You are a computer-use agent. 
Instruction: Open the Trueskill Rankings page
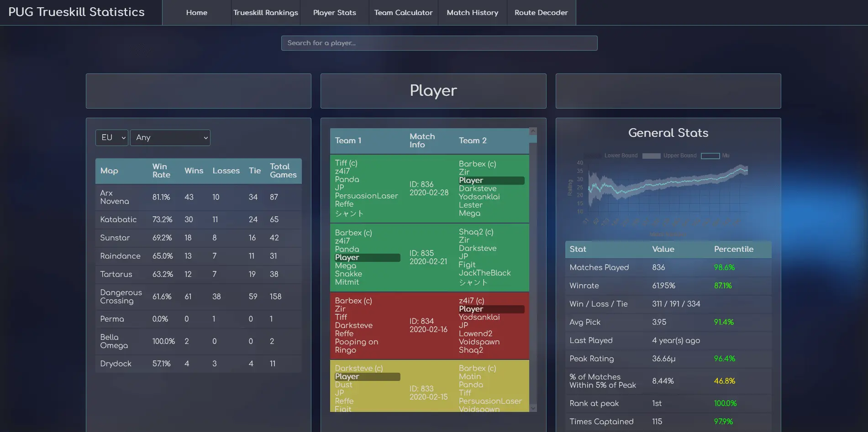(x=265, y=12)
